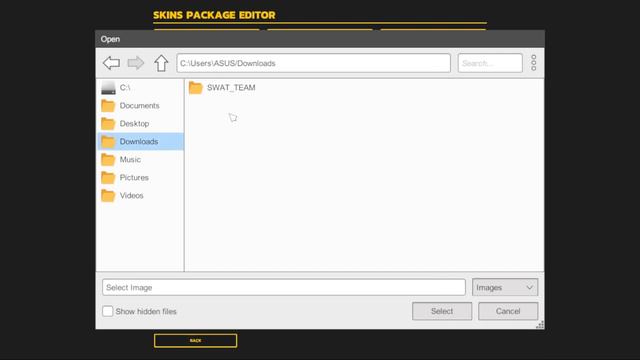Image resolution: width=640 pixels, height=360 pixels.
Task: Focus the Search box
Action: (x=490, y=63)
